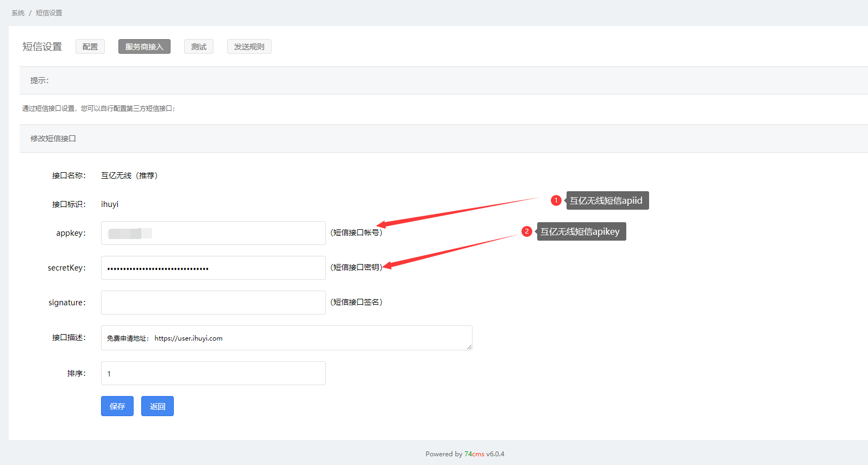Click the 系统 breadcrumb item

tap(18, 13)
